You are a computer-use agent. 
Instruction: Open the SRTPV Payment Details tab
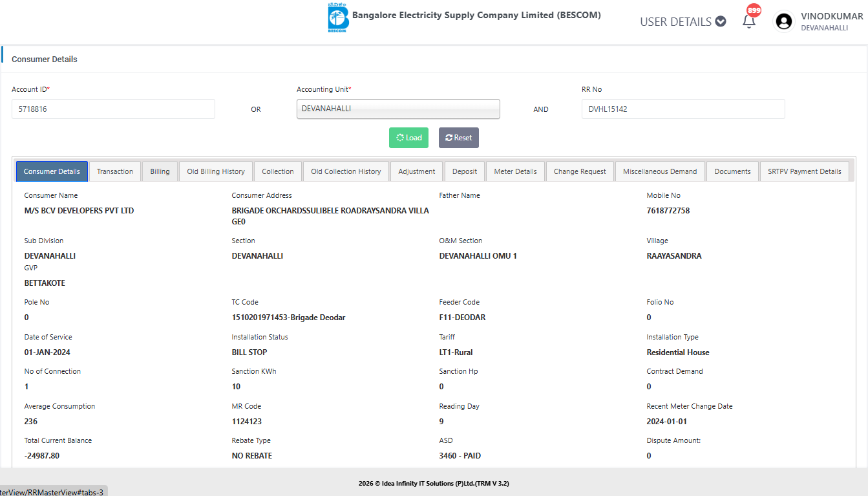(804, 171)
